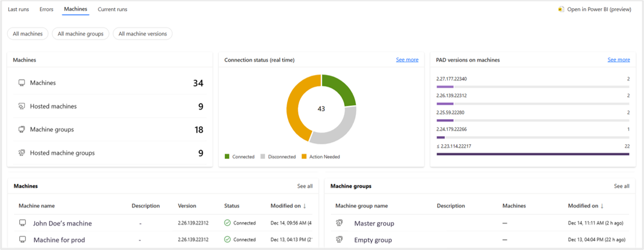This screenshot has height=250, width=644.
Task: Switch to the Errors tab
Action: [47, 9]
